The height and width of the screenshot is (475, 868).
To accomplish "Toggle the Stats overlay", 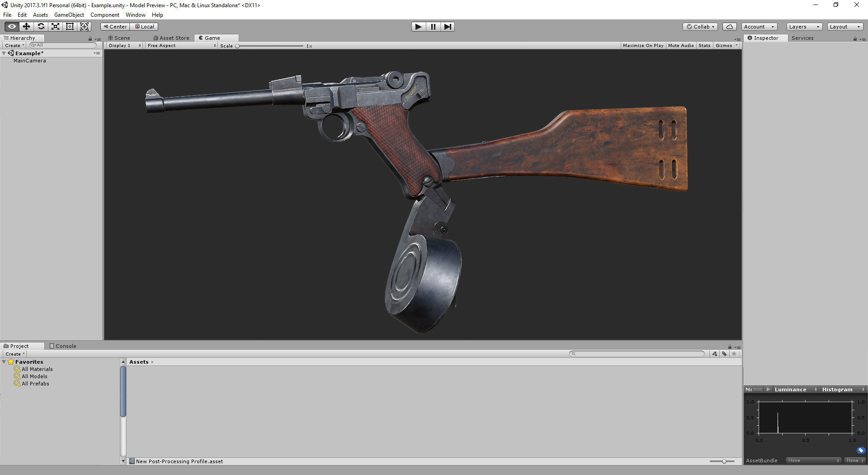I will pyautogui.click(x=704, y=46).
